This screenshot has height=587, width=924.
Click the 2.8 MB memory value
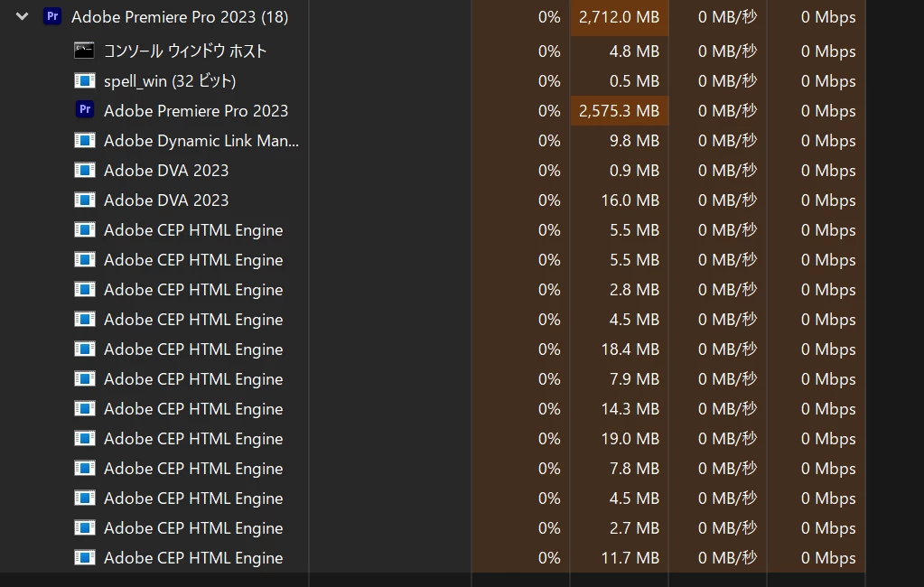[x=634, y=289]
